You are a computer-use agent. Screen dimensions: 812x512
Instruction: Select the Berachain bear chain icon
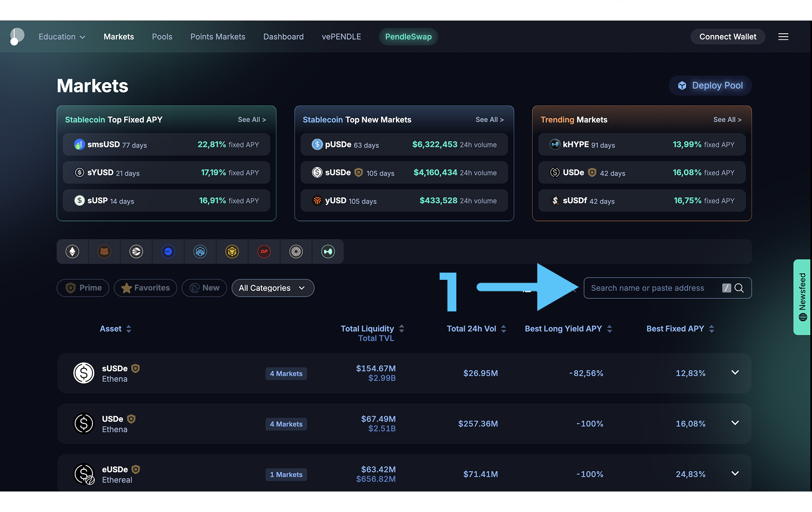[x=104, y=252]
